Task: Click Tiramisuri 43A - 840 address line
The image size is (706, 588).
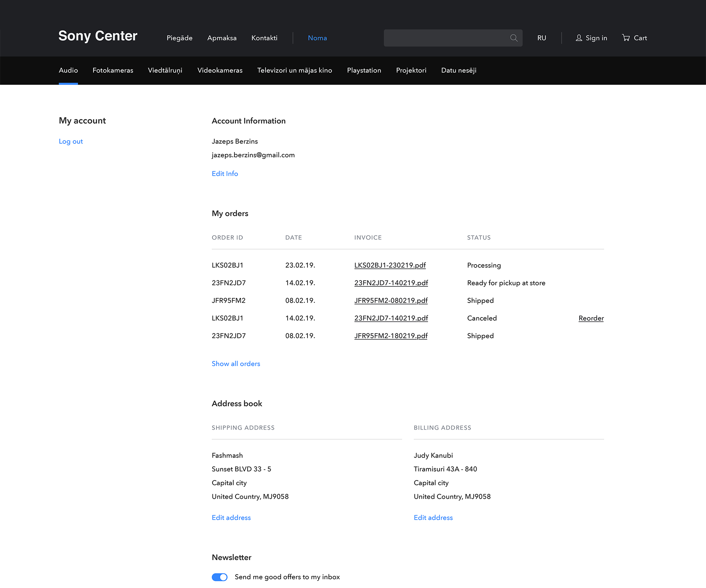Action: pos(445,469)
